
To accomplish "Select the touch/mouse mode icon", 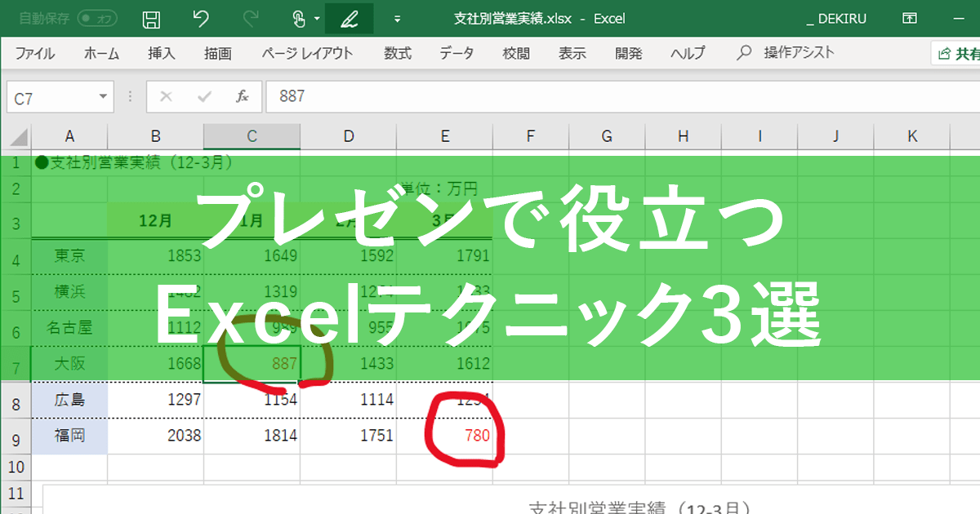I will [300, 19].
